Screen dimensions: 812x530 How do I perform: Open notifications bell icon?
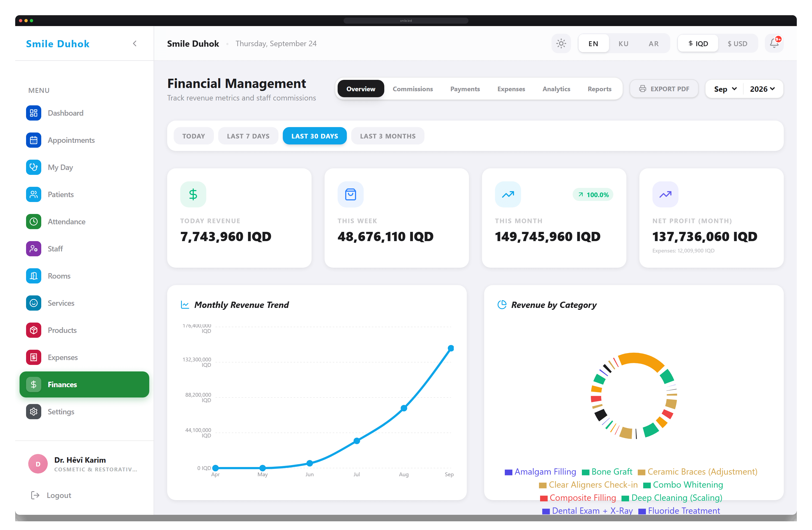click(774, 43)
